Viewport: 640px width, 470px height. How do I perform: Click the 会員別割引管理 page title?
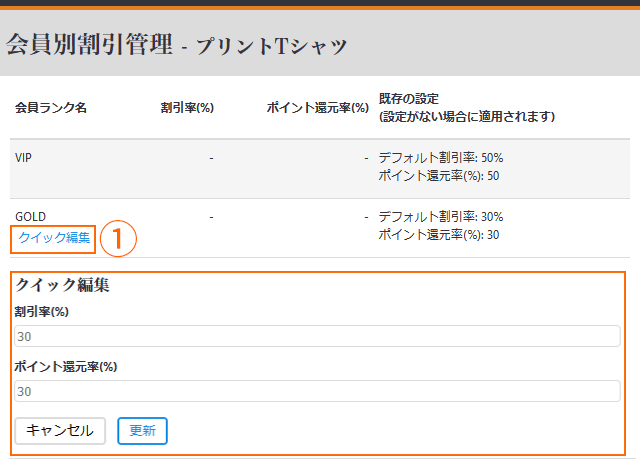point(90,45)
